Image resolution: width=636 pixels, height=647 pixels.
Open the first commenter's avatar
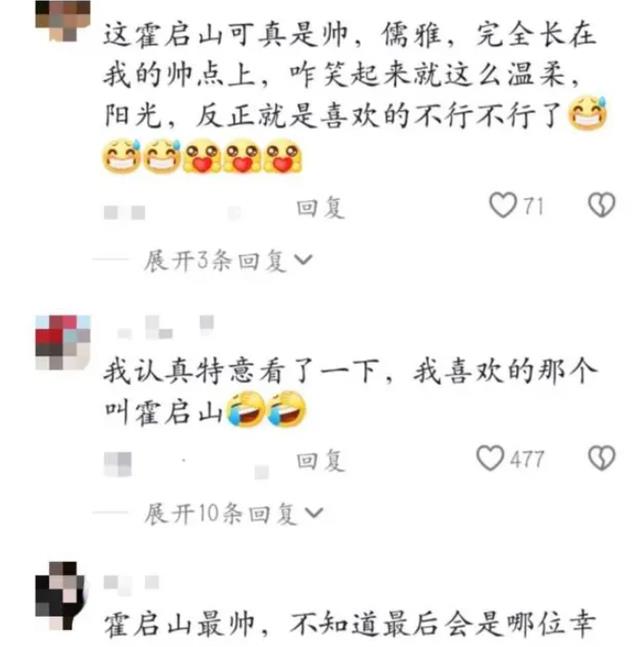click(x=63, y=21)
